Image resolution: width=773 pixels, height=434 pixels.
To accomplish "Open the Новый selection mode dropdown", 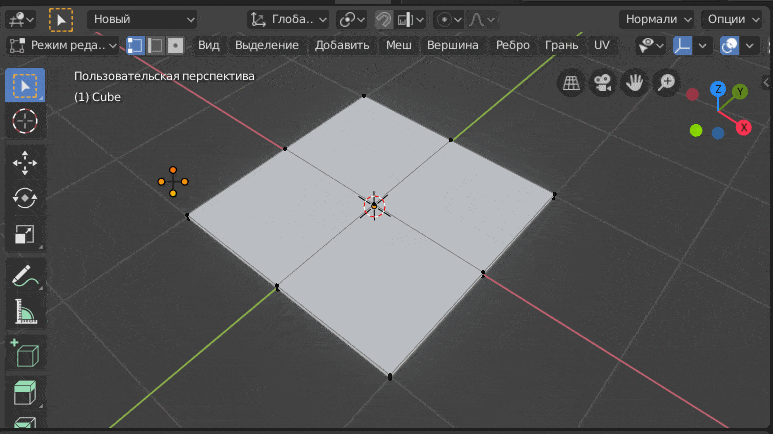I will 142,20.
